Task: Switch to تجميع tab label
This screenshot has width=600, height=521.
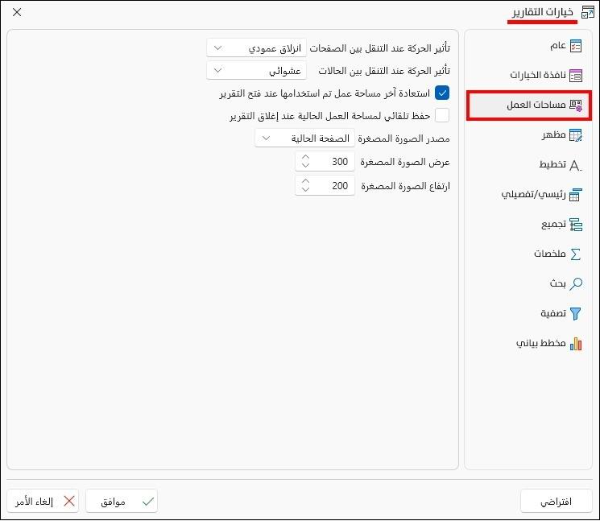Action: (x=553, y=225)
